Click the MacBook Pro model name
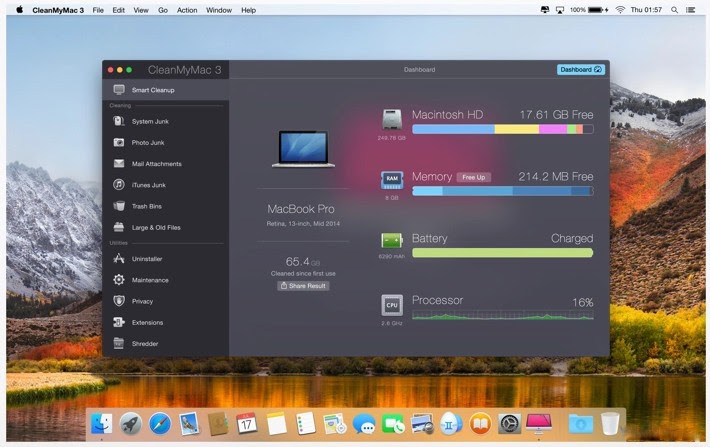This screenshot has width=710, height=447. 301,209
